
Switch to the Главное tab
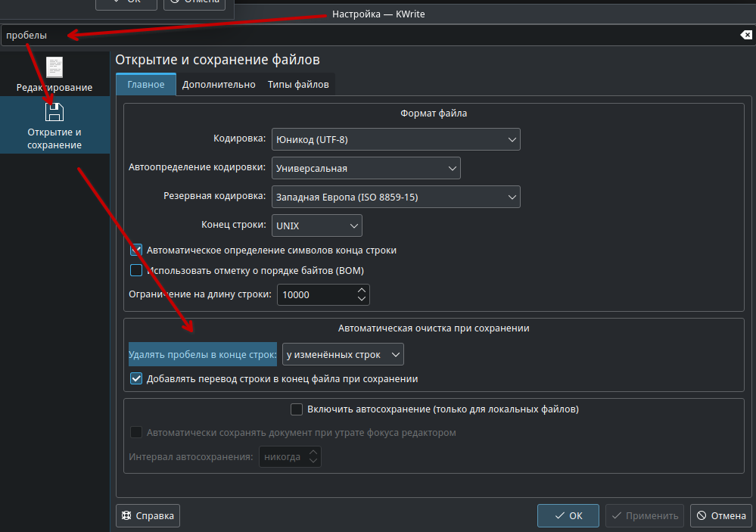click(145, 85)
